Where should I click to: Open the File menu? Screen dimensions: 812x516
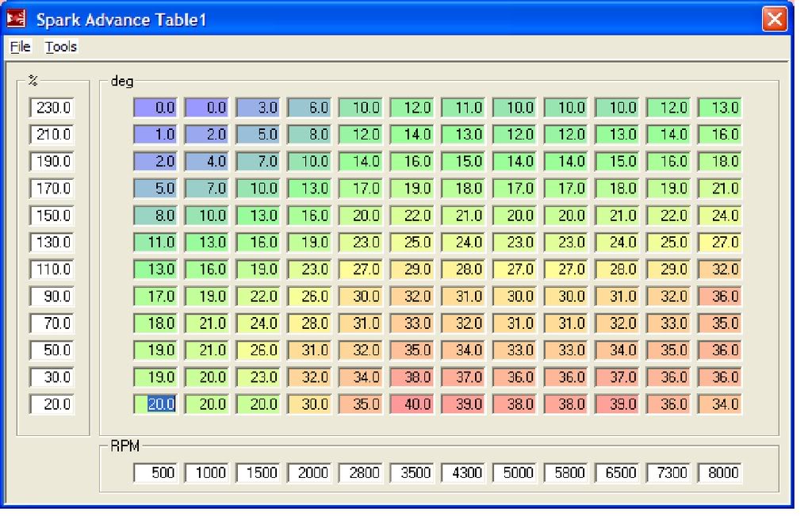tap(18, 46)
